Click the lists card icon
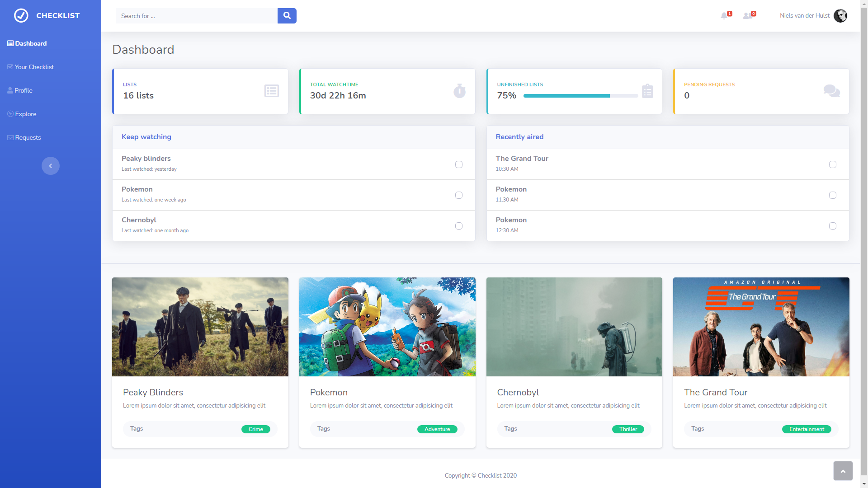This screenshot has height=488, width=868. pos(271,91)
